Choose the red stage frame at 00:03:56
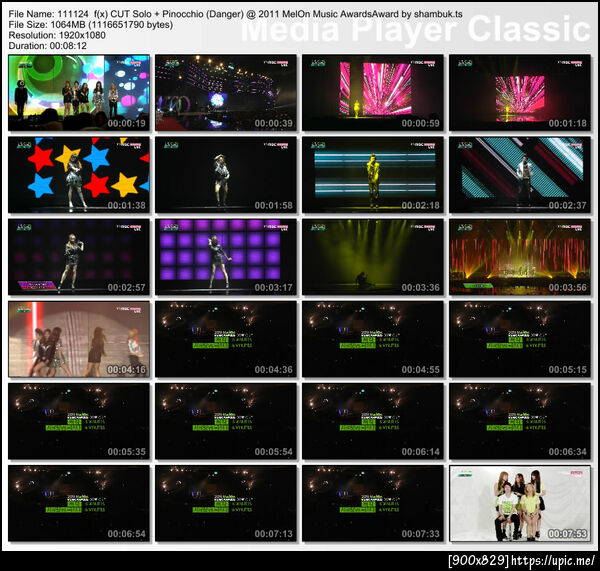The height and width of the screenshot is (571, 600). click(520, 257)
